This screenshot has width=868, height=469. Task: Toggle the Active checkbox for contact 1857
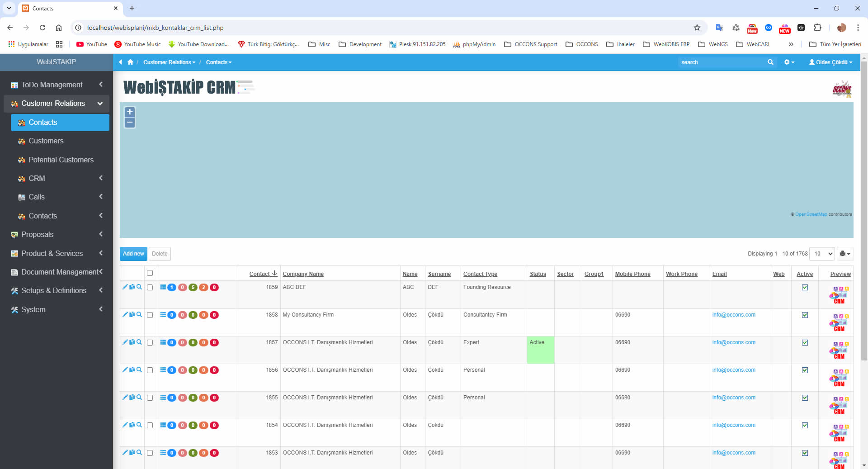pyautogui.click(x=805, y=342)
